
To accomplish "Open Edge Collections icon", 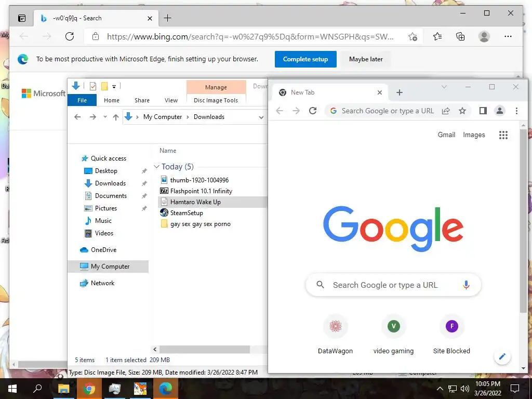I will [460, 36].
